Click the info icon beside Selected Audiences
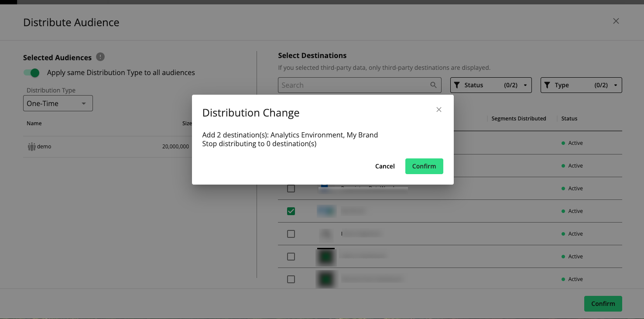The image size is (644, 319). point(100,57)
